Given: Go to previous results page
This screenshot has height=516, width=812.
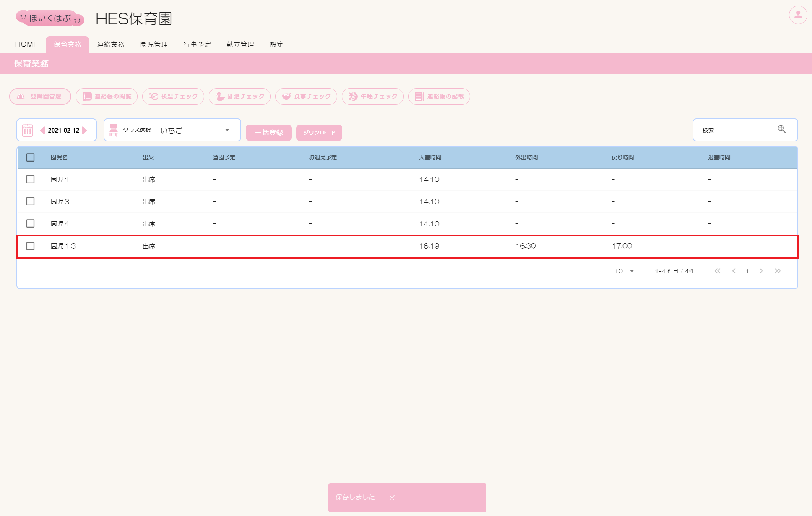Looking at the screenshot, I should [x=734, y=271].
